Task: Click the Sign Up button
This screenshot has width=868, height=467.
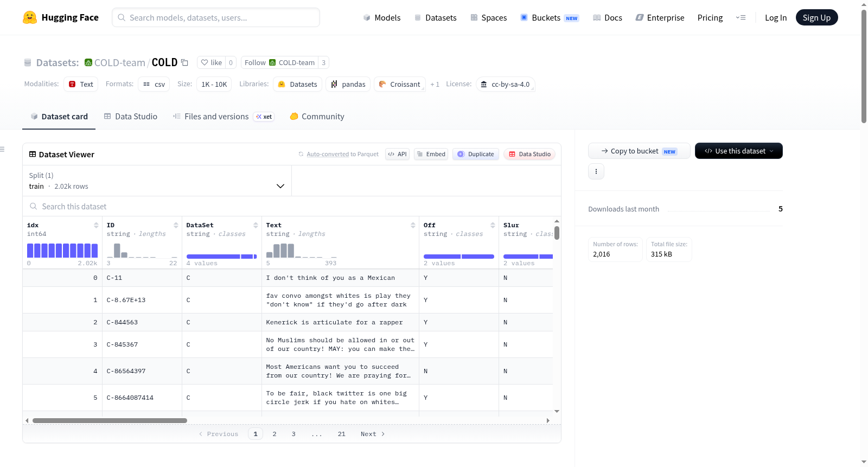Action: pos(816,17)
